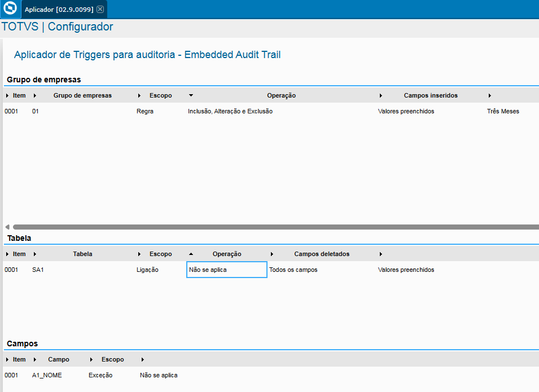Click arrow before Escopo in Tabela grid

pos(139,254)
